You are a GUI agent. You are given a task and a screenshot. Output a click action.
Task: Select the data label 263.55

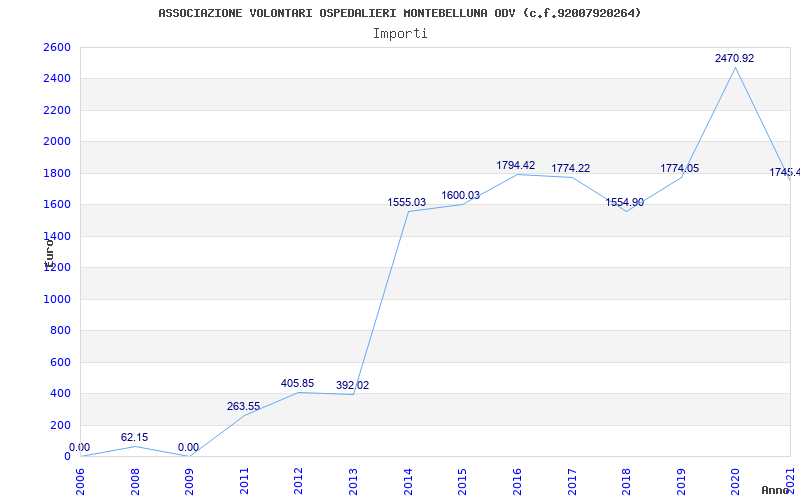coord(243,407)
